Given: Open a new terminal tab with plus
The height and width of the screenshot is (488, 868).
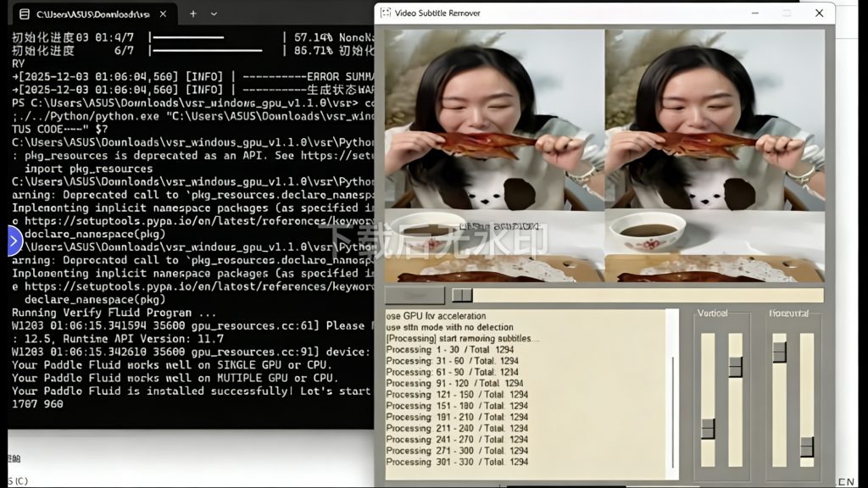Looking at the screenshot, I should 193,14.
